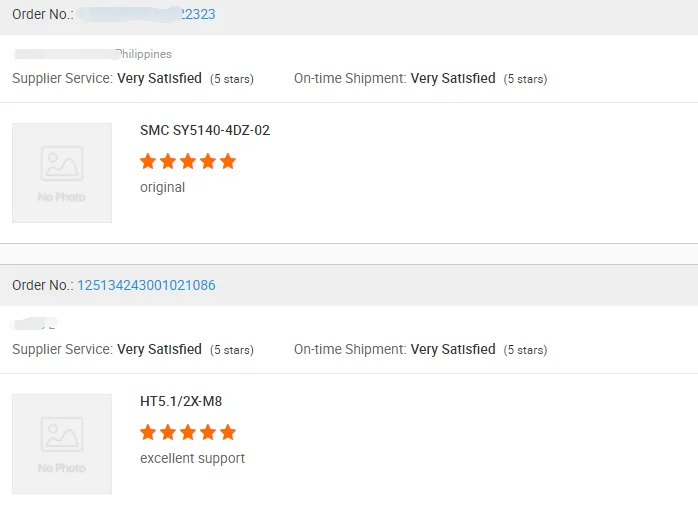Open order number 125134243001021086
Screen dimensions: 698x506
146,285
